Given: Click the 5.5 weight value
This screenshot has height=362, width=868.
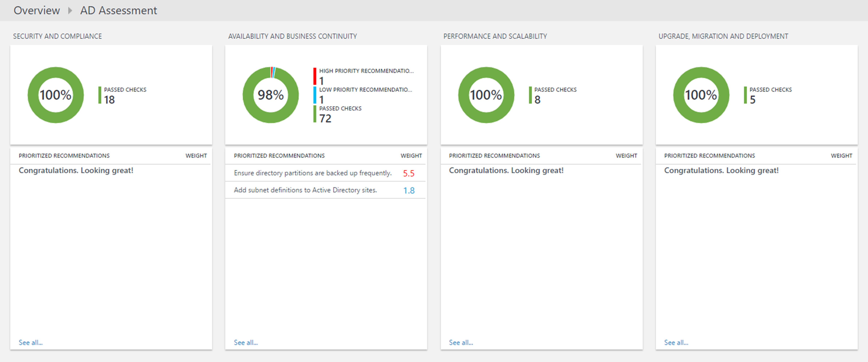Looking at the screenshot, I should click(408, 173).
